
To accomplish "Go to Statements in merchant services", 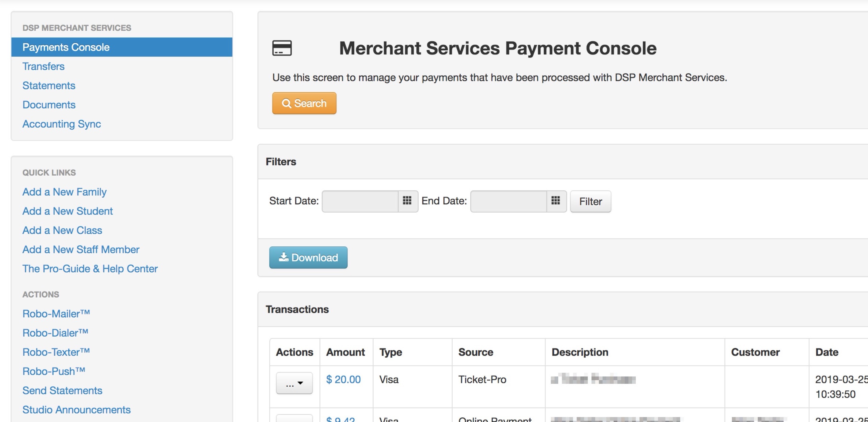I will pyautogui.click(x=49, y=86).
